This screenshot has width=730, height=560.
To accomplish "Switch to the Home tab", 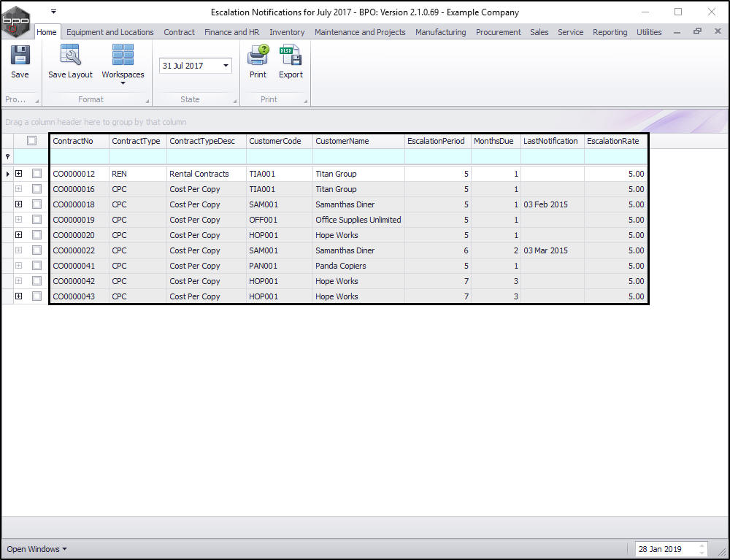I will click(x=47, y=32).
